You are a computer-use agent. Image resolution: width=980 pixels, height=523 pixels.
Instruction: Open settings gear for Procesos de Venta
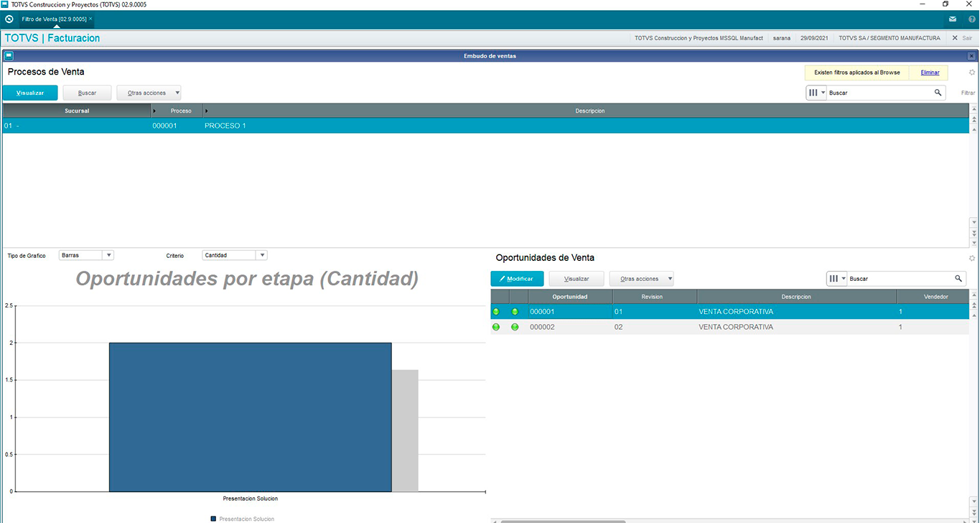(x=972, y=73)
